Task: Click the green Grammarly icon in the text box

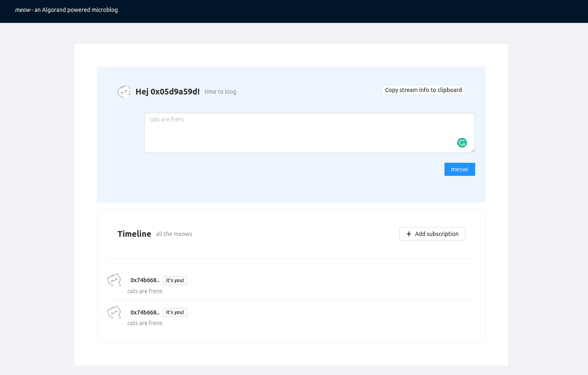Action: [x=462, y=143]
